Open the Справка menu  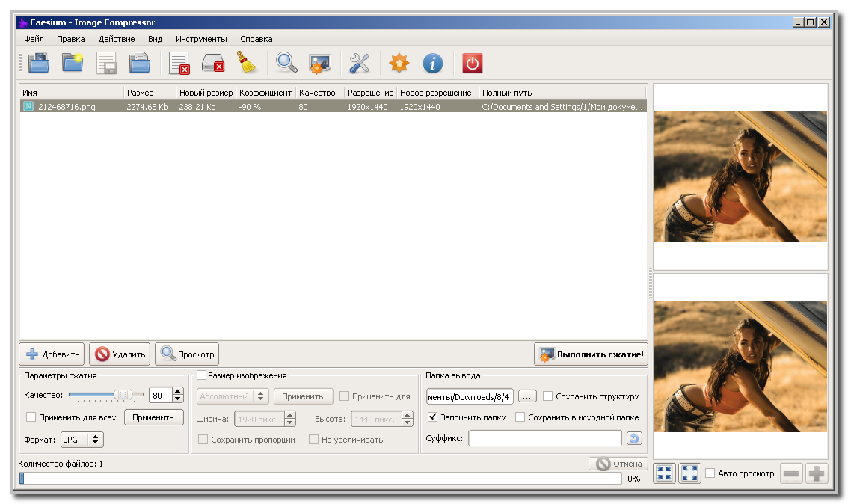[x=256, y=39]
